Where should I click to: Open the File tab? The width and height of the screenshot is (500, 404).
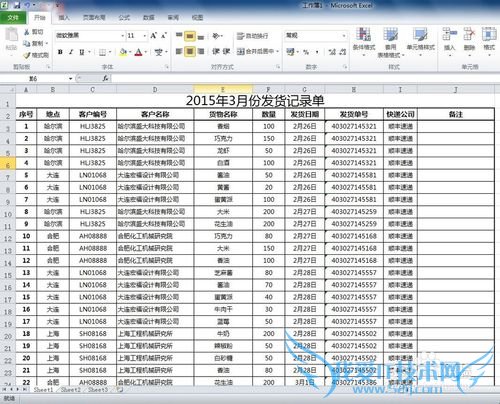coord(13,18)
